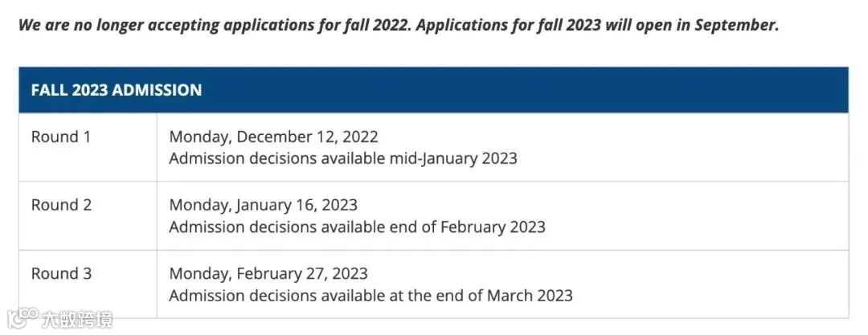Click the Round 2 row label
Viewport: 868px width, 335px height.
(x=61, y=205)
